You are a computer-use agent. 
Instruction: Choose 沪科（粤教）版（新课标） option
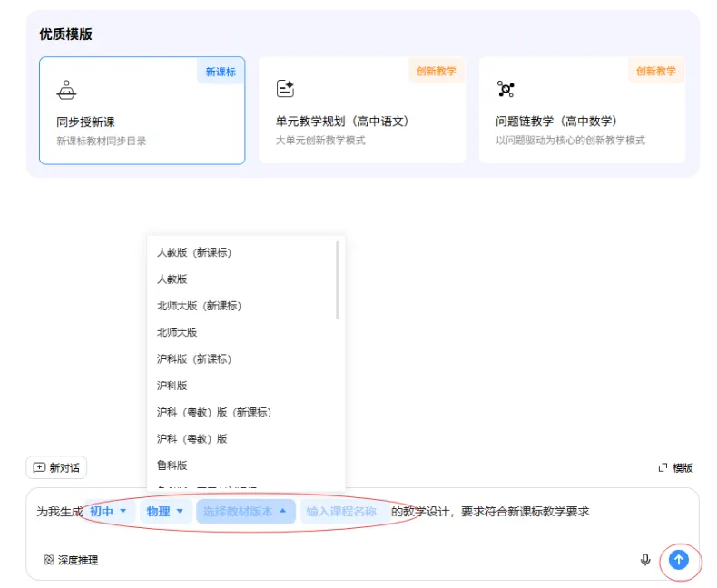(246, 412)
